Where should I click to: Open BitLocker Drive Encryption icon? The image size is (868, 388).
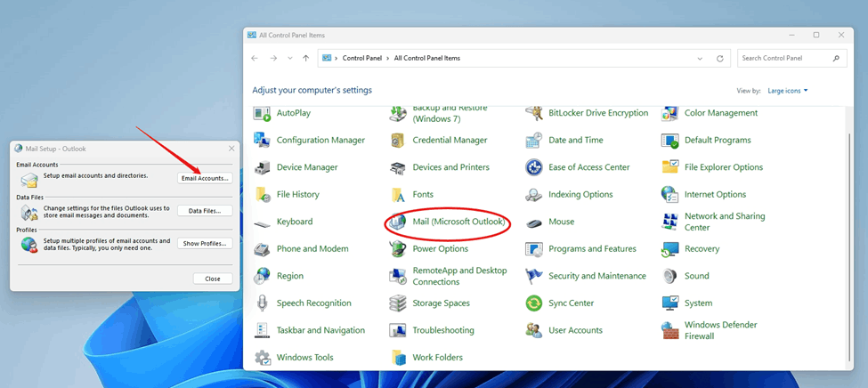(534, 113)
